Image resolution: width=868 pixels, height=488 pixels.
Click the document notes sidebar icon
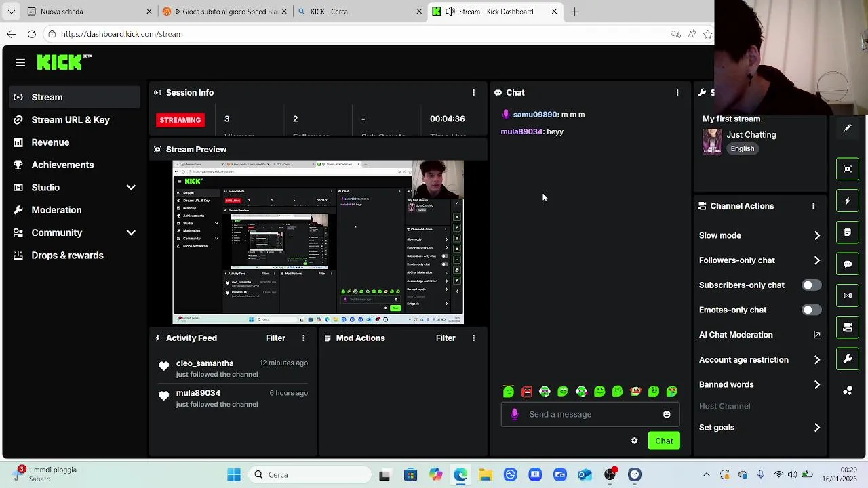848,232
